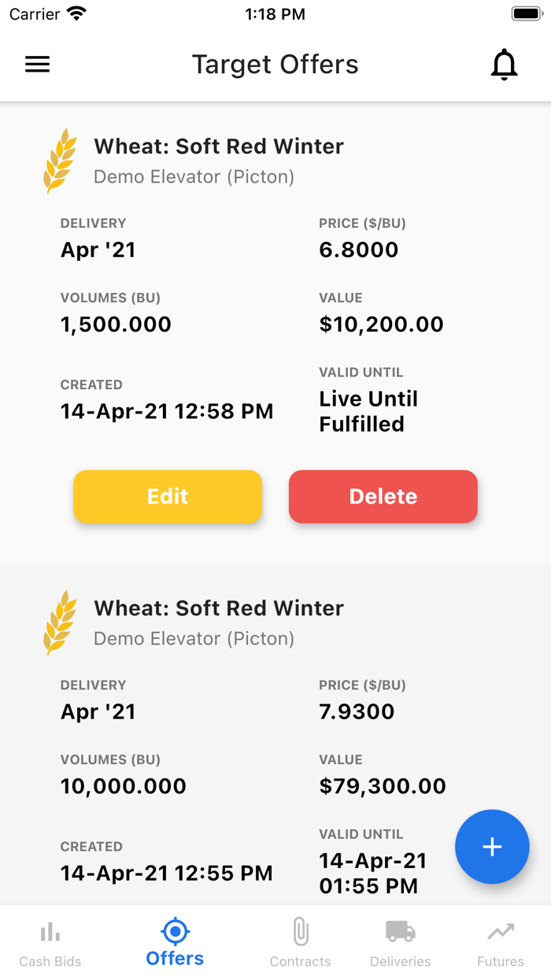Open notifications via the bell icon
Viewport: 551px width, 980px height.
(504, 64)
